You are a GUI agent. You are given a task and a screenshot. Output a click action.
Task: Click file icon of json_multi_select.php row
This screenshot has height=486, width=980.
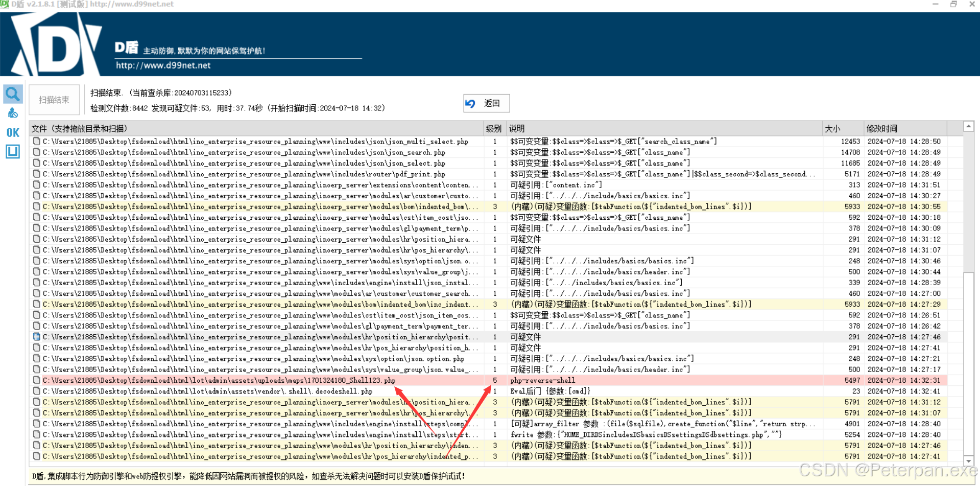[36, 141]
